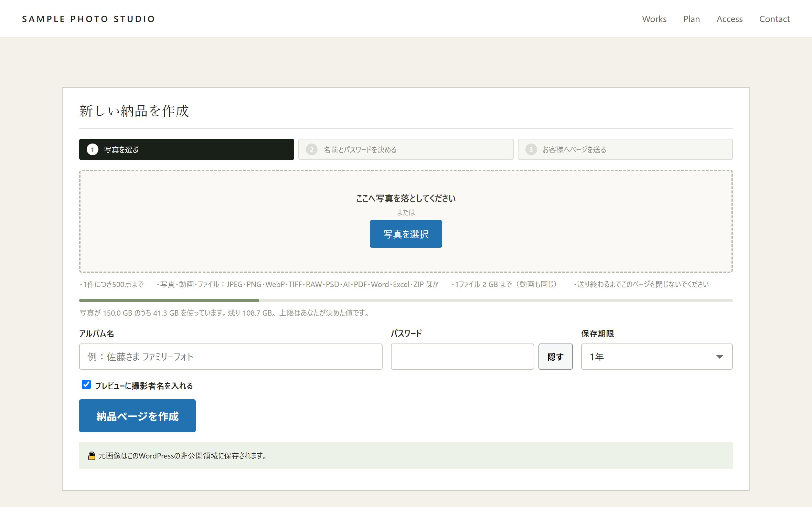Open the SAMPLE PHOTO STUDIO home link
The height and width of the screenshot is (507, 812).
[x=88, y=19]
